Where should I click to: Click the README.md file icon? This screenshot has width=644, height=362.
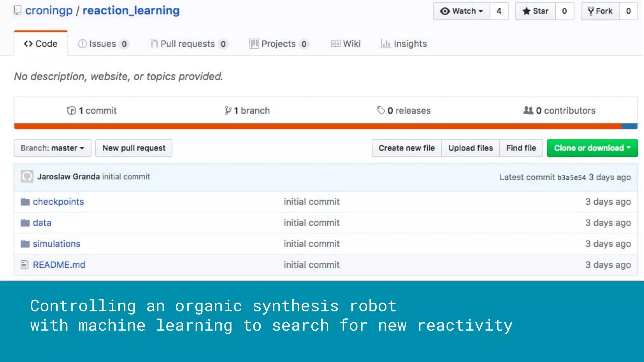(x=25, y=265)
